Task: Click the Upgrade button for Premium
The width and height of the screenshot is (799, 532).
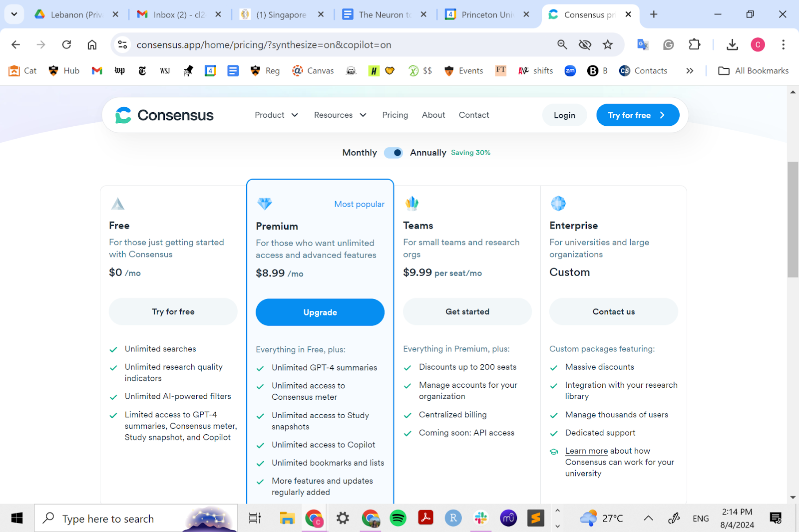Action: tap(320, 312)
